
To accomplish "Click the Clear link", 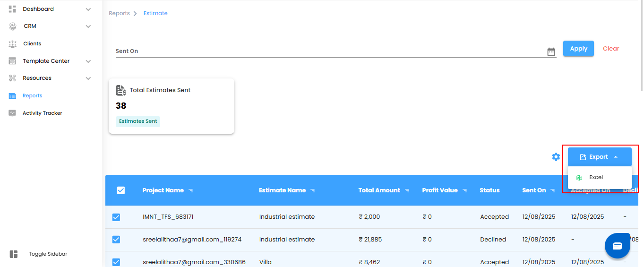I will [611, 49].
